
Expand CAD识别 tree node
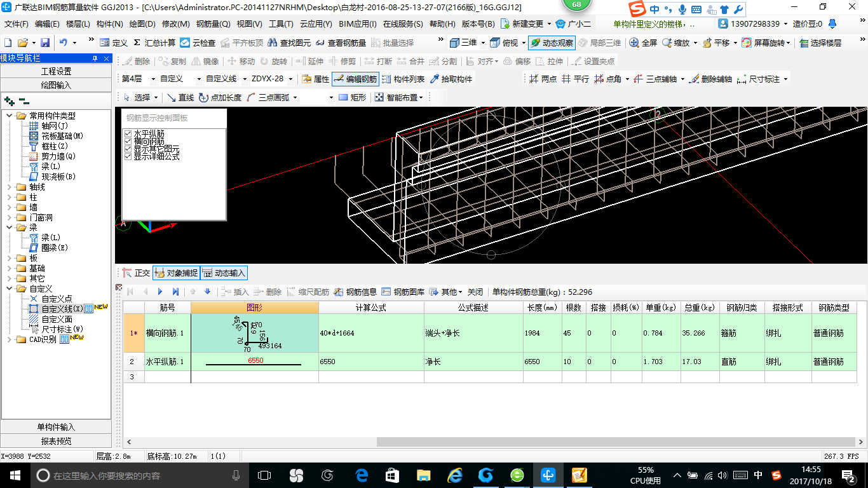(x=10, y=339)
